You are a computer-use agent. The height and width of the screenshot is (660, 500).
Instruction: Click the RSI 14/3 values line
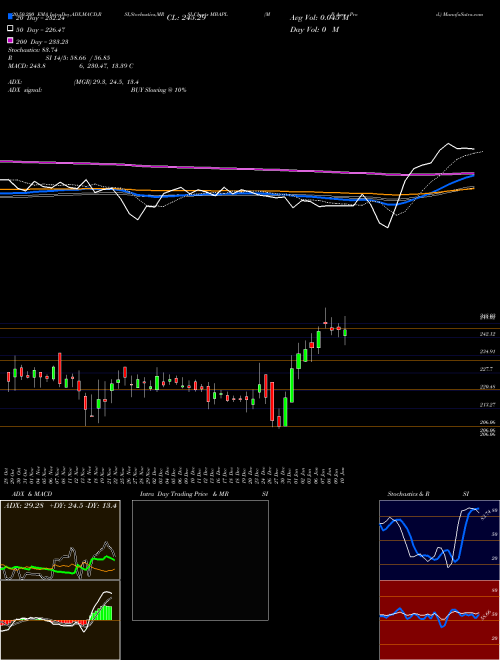(59, 58)
